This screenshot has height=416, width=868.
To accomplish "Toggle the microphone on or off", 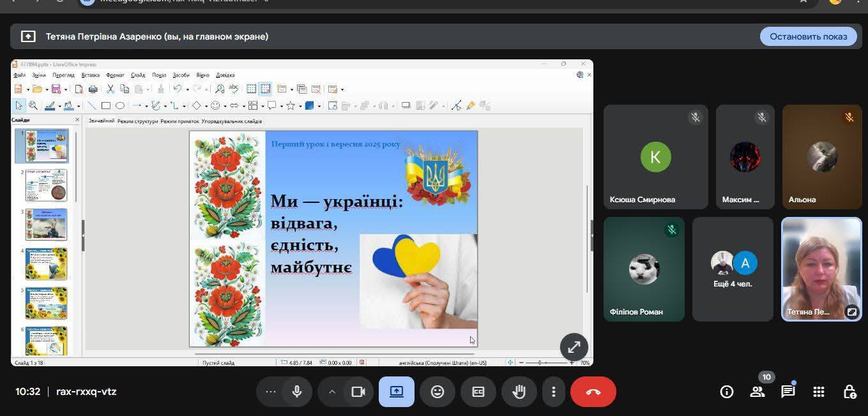I will pos(297,392).
